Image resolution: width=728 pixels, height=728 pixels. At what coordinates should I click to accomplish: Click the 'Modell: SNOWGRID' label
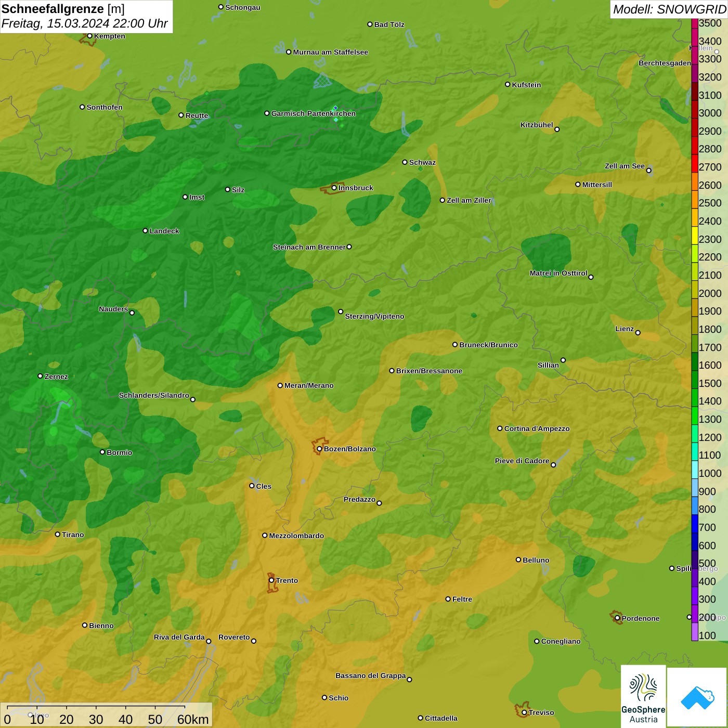tap(669, 9)
